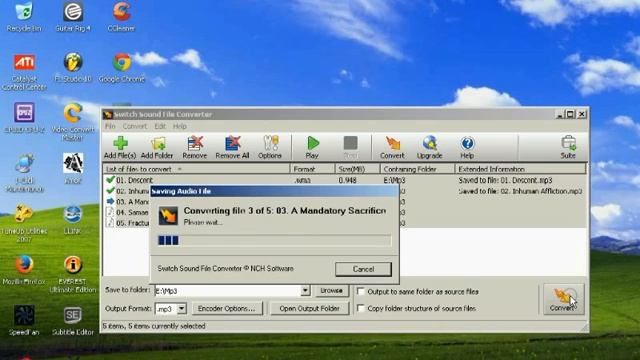Click the Encoder Options button
The height and width of the screenshot is (360, 640).
(x=227, y=309)
